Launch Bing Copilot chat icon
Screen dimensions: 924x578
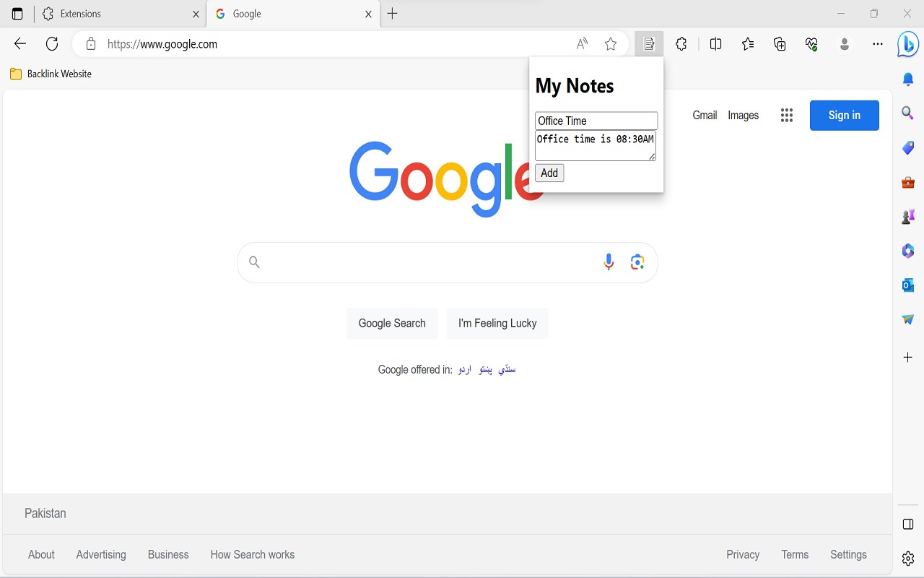click(907, 44)
